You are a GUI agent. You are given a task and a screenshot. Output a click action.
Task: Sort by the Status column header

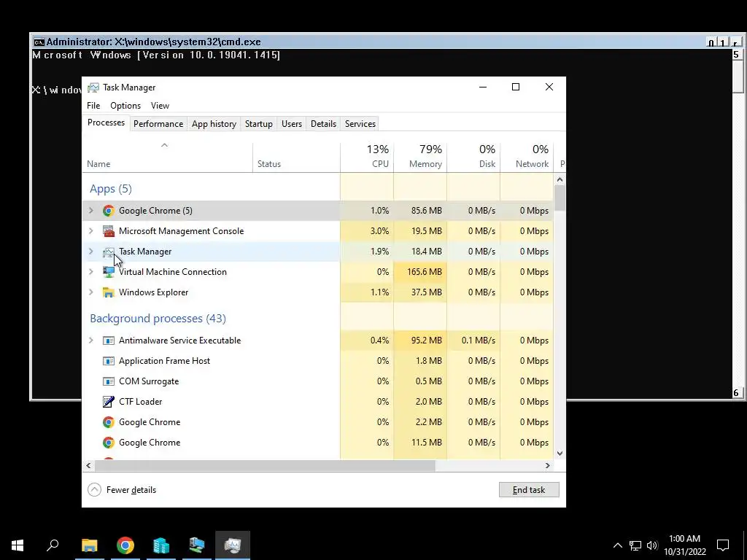(296, 157)
